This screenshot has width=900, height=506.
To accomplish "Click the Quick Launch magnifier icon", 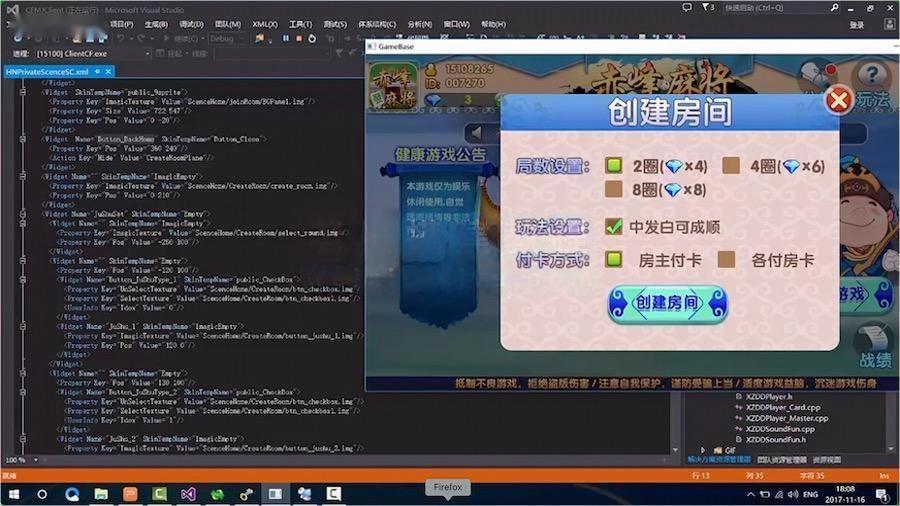I will tap(834, 7).
